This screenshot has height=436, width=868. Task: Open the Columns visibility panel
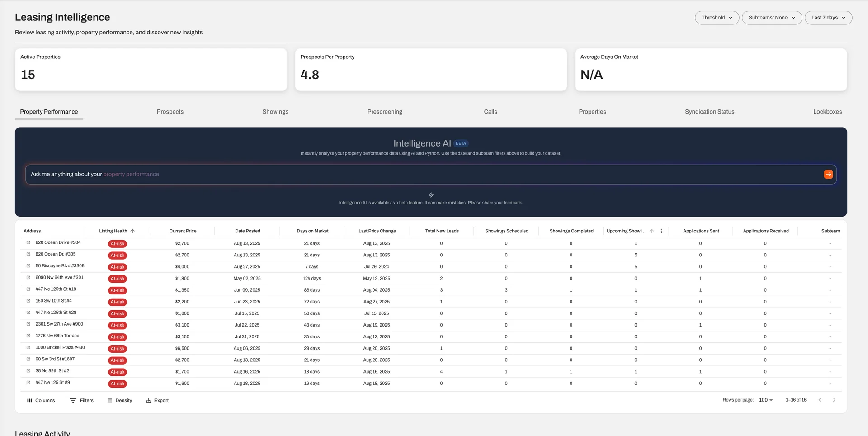(41, 400)
